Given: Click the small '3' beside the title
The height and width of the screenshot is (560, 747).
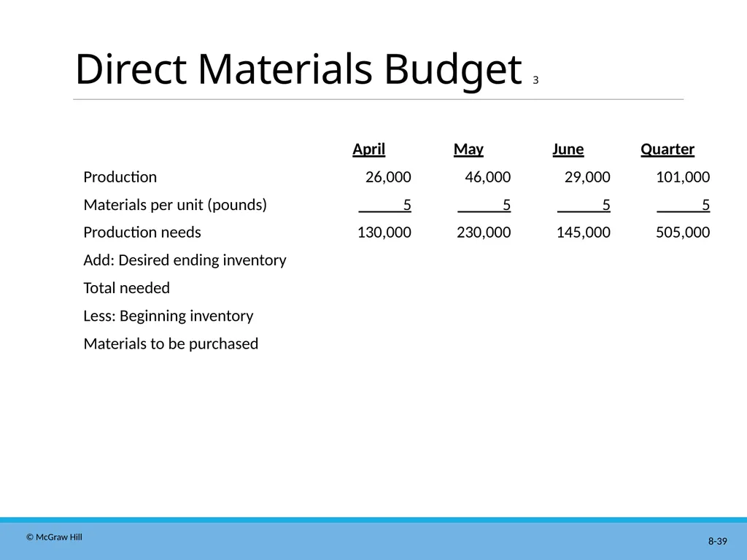Looking at the screenshot, I should tap(535, 80).
